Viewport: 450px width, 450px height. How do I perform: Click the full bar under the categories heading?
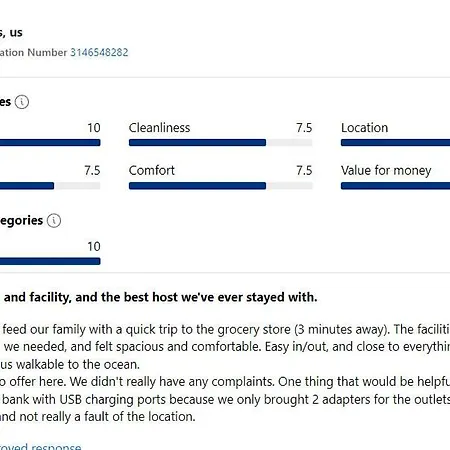50,261
